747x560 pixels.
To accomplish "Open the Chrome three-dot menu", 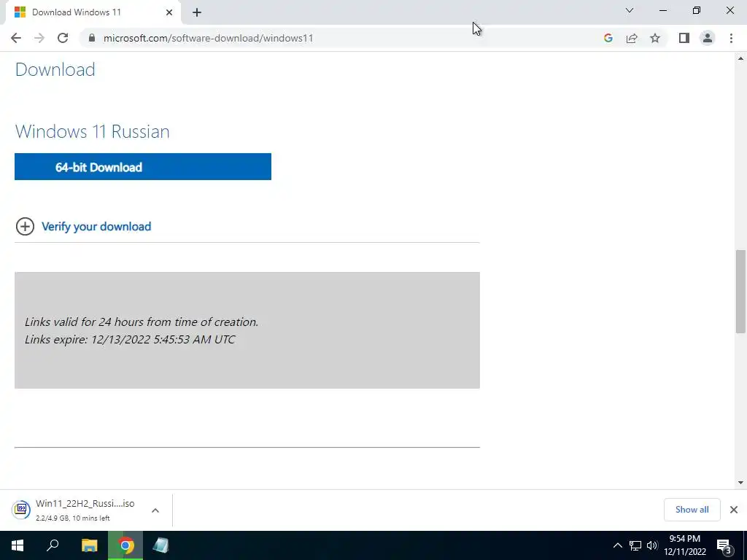I will tap(731, 38).
